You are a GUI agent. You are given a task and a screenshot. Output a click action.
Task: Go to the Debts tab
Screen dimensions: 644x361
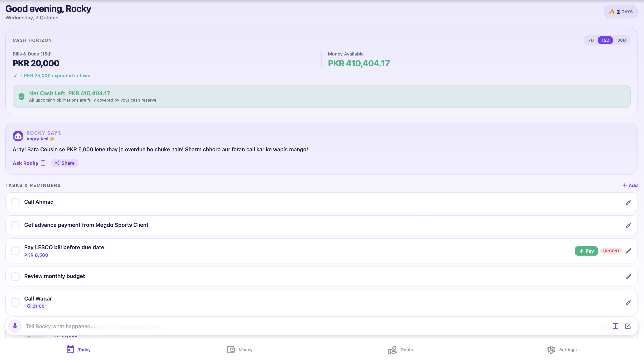pos(400,349)
